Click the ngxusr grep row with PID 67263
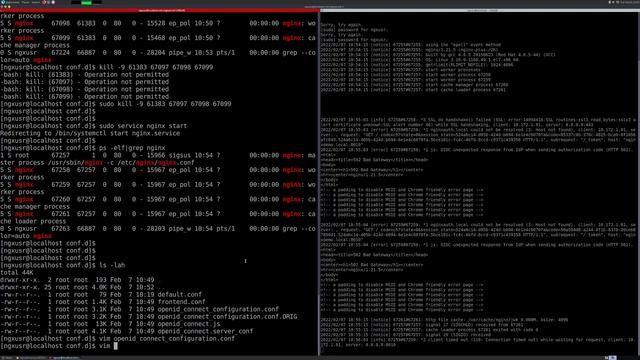640x360 pixels. [158, 229]
